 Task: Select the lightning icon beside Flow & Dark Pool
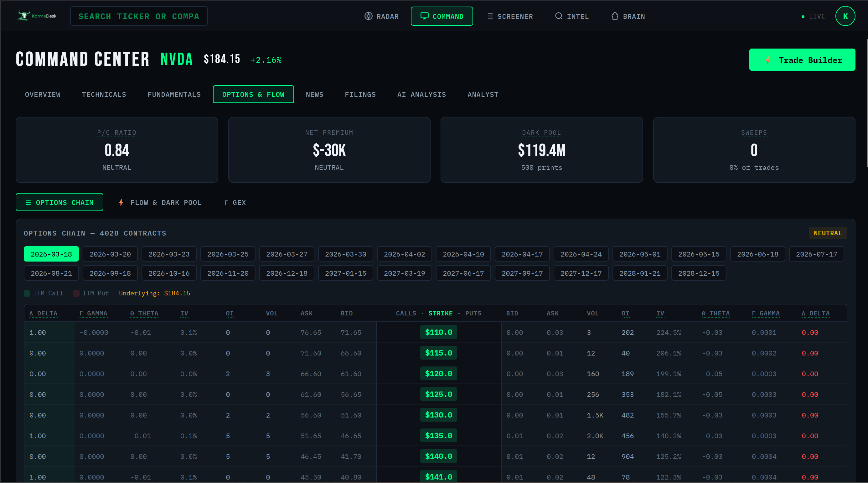pyautogui.click(x=121, y=202)
